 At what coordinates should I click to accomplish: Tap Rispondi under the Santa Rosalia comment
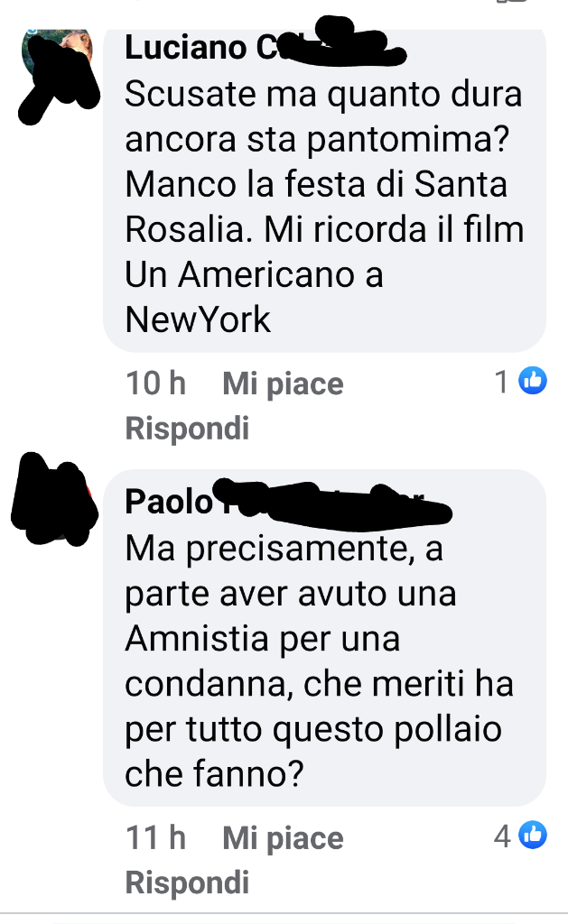point(187,428)
